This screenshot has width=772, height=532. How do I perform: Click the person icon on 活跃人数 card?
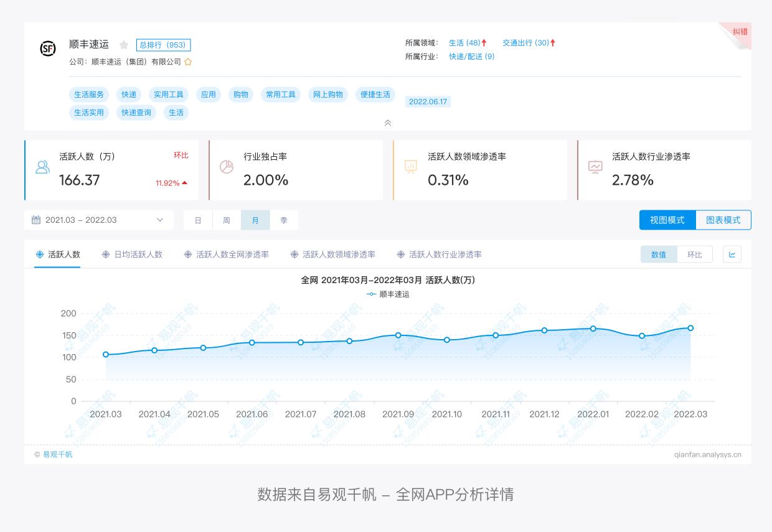pyautogui.click(x=42, y=166)
